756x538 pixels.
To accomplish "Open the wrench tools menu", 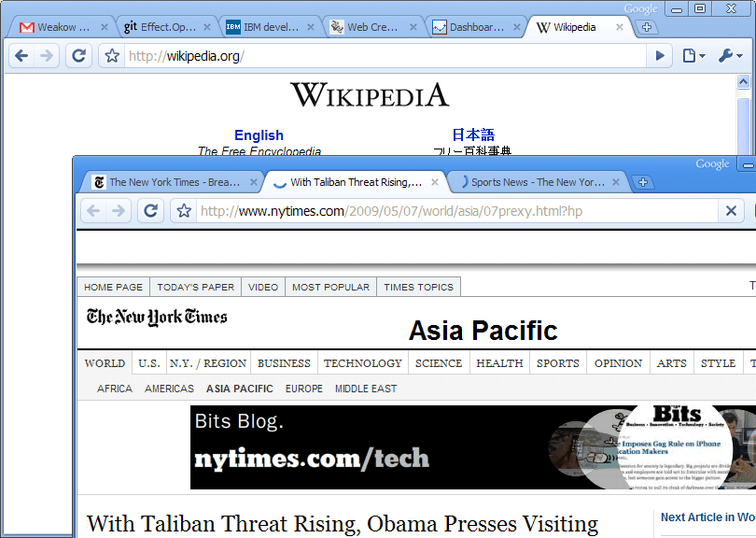I will [x=731, y=56].
